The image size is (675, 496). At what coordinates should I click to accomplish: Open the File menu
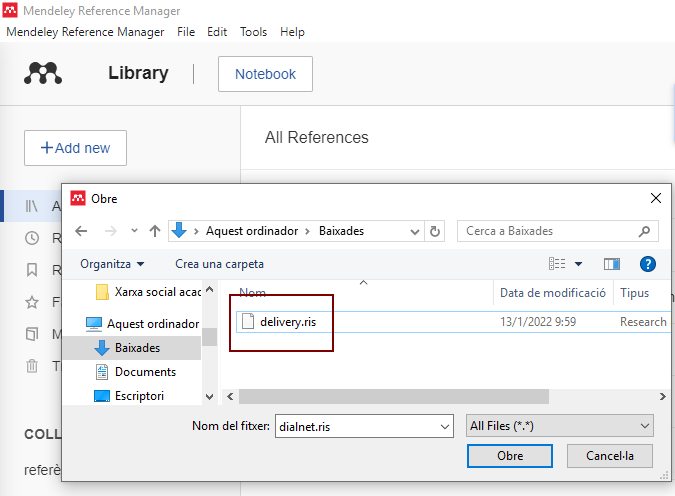point(186,32)
